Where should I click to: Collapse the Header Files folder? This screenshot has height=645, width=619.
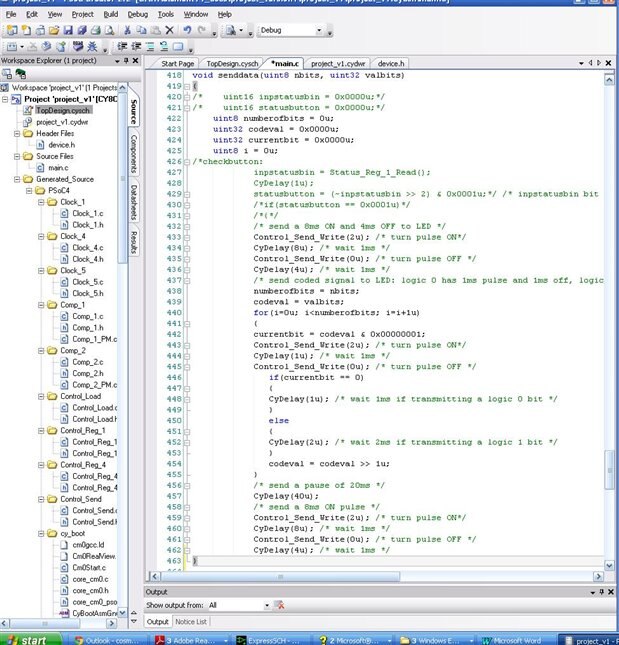pyautogui.click(x=17, y=133)
